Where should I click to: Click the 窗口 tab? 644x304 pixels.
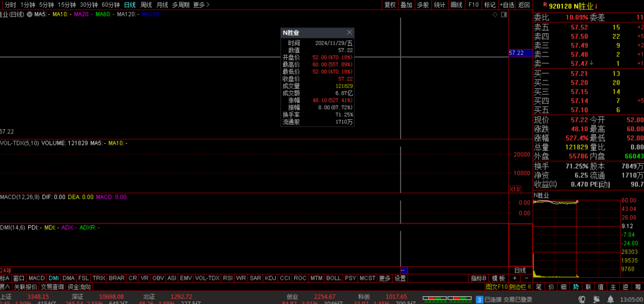[19, 278]
